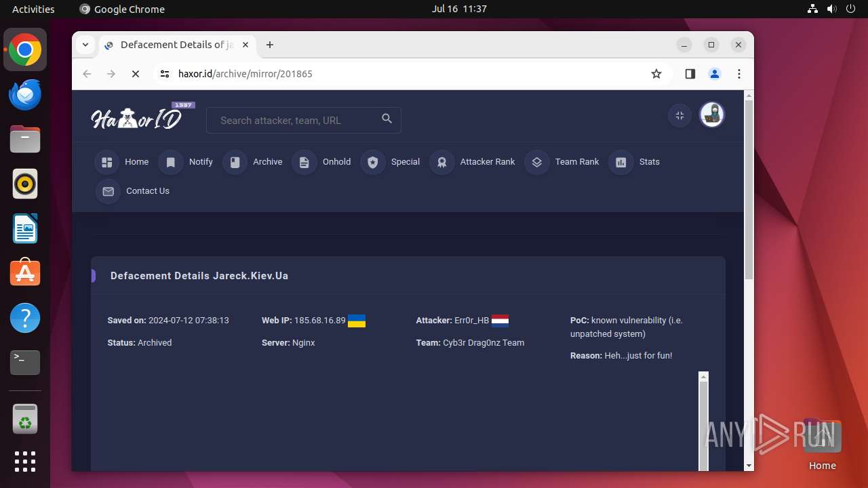This screenshot has height=488, width=868.
Task: Go to the Archive section
Action: [253, 162]
